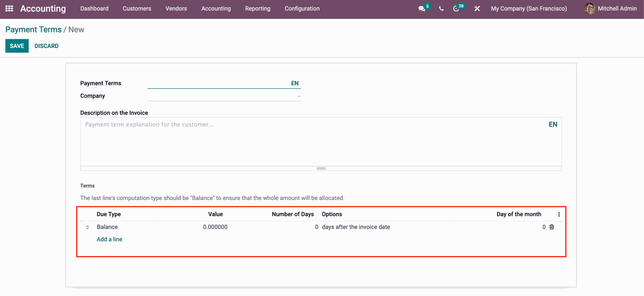The height and width of the screenshot is (296, 644).
Task: Open the conversations chat icon
Action: click(x=422, y=9)
